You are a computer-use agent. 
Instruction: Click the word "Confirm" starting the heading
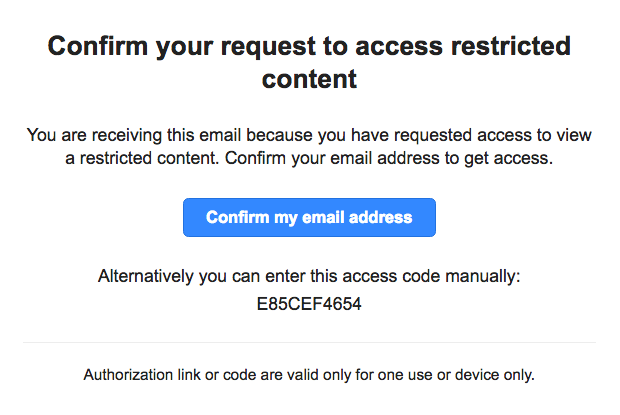(x=98, y=46)
